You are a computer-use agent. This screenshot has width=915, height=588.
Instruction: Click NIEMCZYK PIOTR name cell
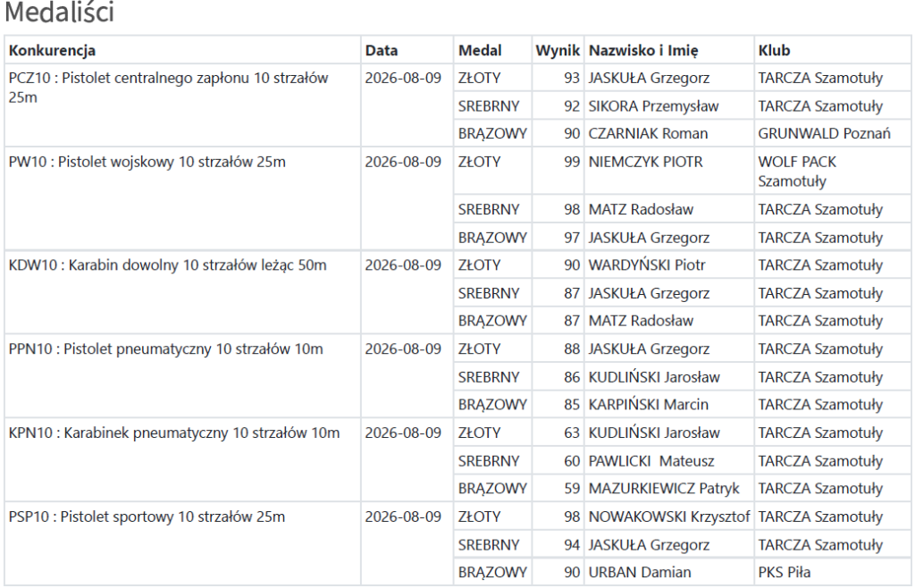668,172
